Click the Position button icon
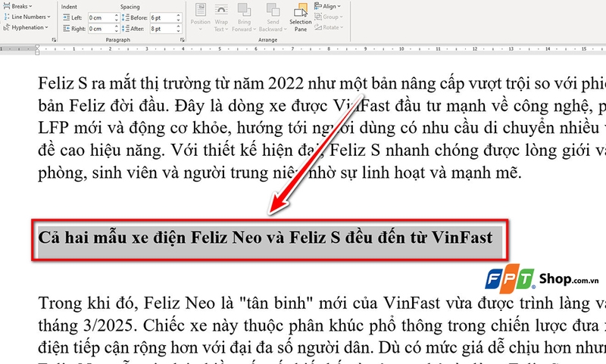 [x=200, y=10]
